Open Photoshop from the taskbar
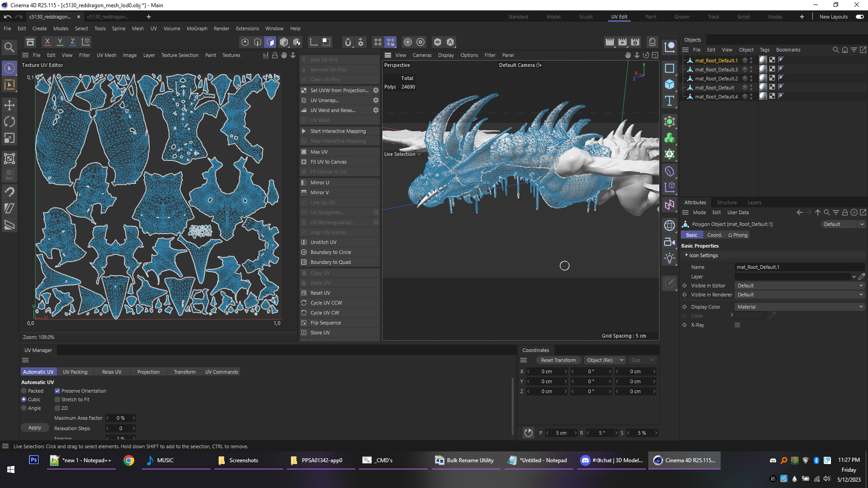 coord(34,460)
